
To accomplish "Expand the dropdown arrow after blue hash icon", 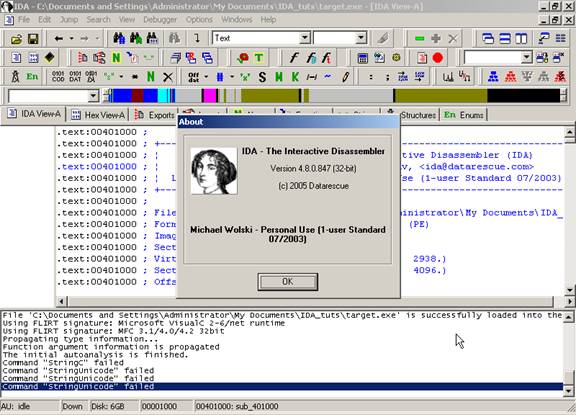I will (232, 77).
